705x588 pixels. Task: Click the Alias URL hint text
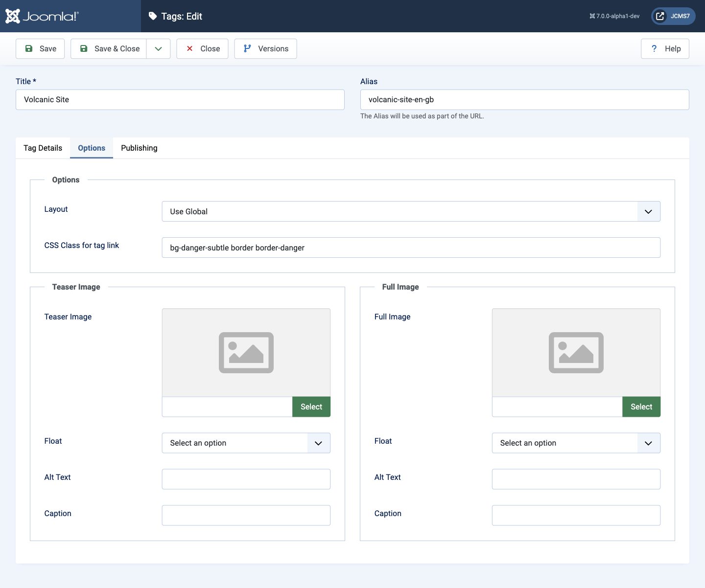[x=422, y=116]
